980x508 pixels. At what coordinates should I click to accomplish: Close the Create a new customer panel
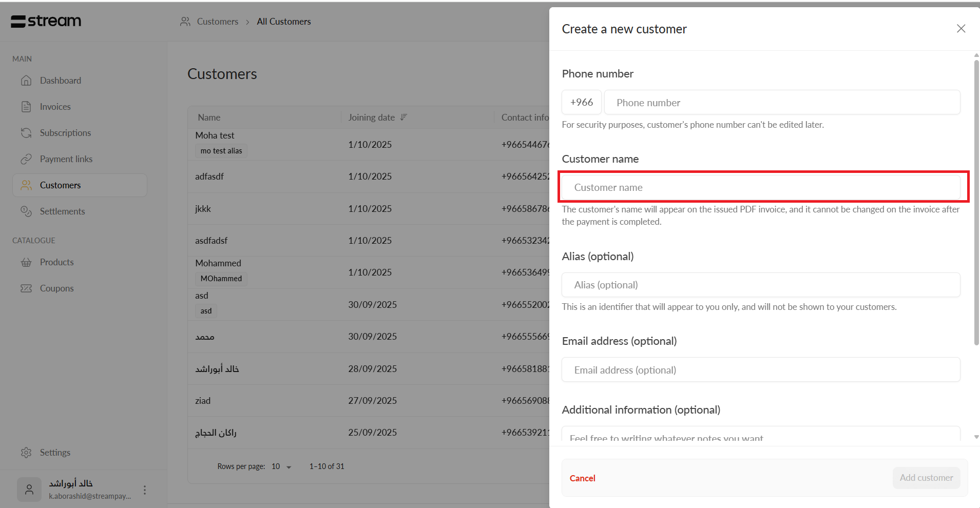[961, 29]
